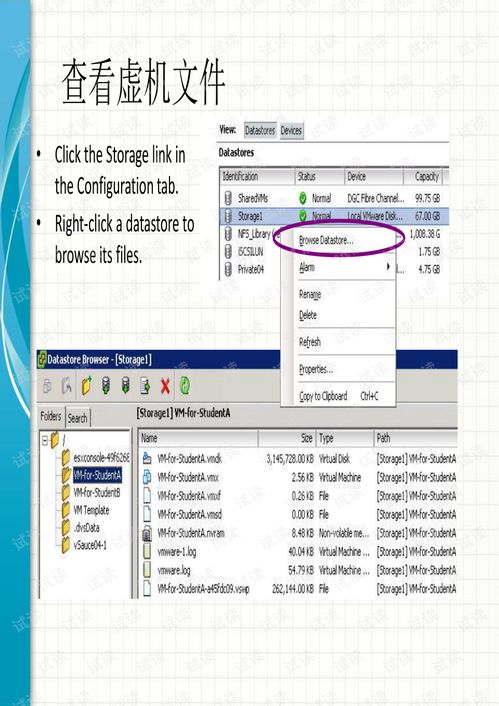Image resolution: width=499 pixels, height=706 pixels.
Task: Open the Alarm submenu arrow
Action: 388,267
